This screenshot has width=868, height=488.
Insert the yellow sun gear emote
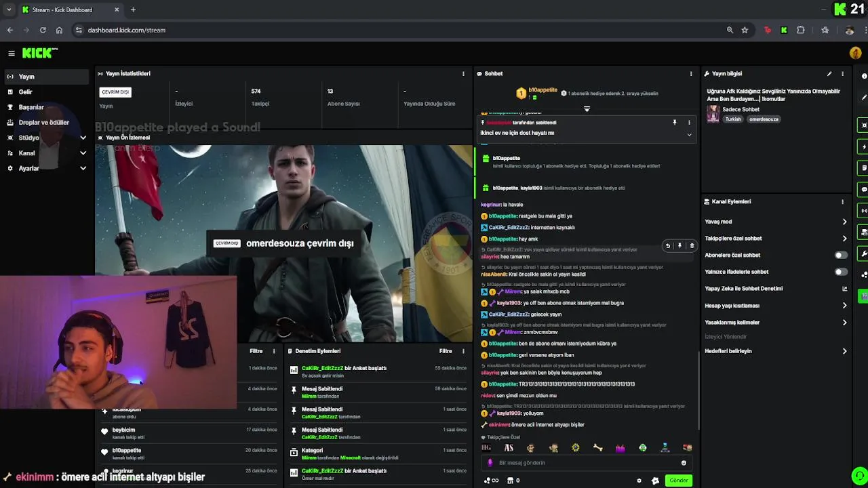tap(576, 448)
